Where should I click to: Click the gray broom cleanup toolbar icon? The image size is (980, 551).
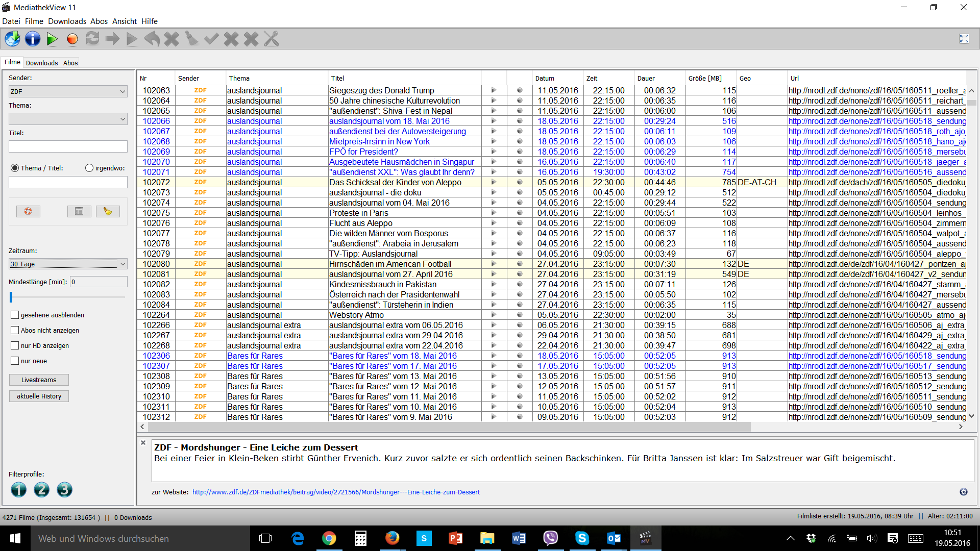[x=191, y=39]
